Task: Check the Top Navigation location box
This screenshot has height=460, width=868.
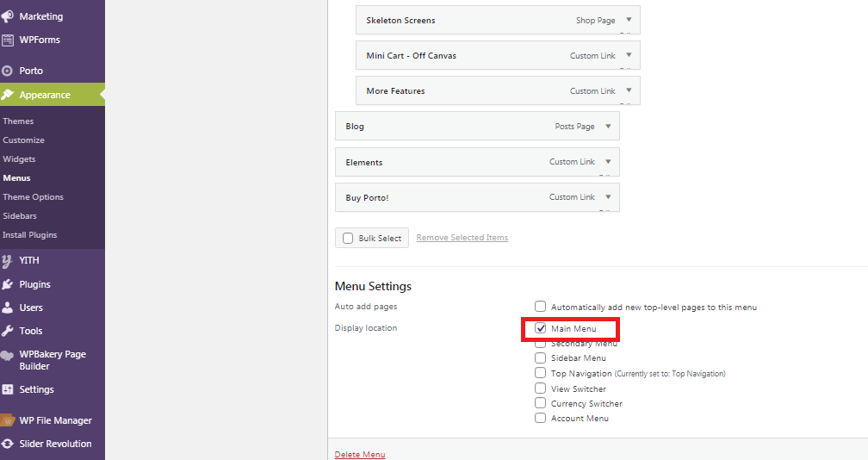Action: 540,372
